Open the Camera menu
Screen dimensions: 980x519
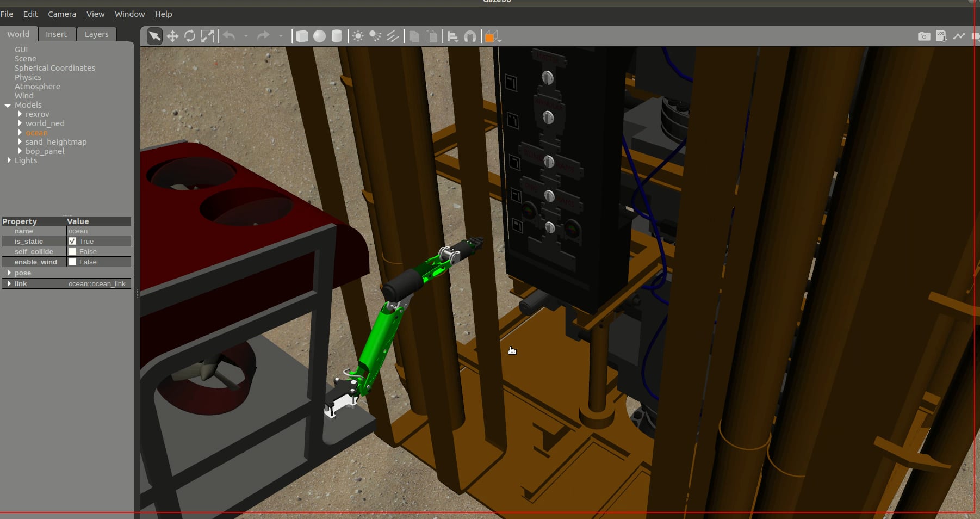[61, 14]
